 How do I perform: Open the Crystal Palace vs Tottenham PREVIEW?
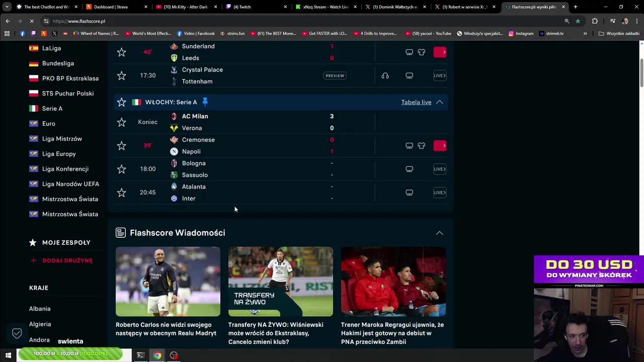click(335, 75)
